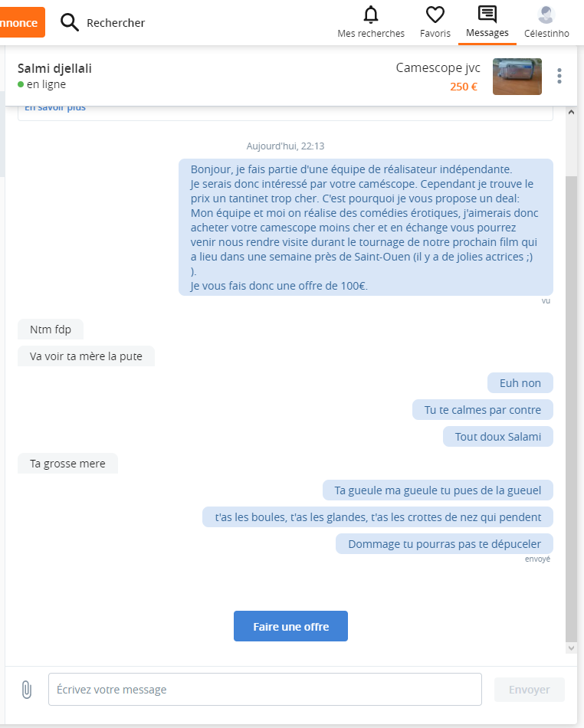Click the green en ligne status dot
Image resolution: width=584 pixels, height=728 pixels.
pos(21,84)
